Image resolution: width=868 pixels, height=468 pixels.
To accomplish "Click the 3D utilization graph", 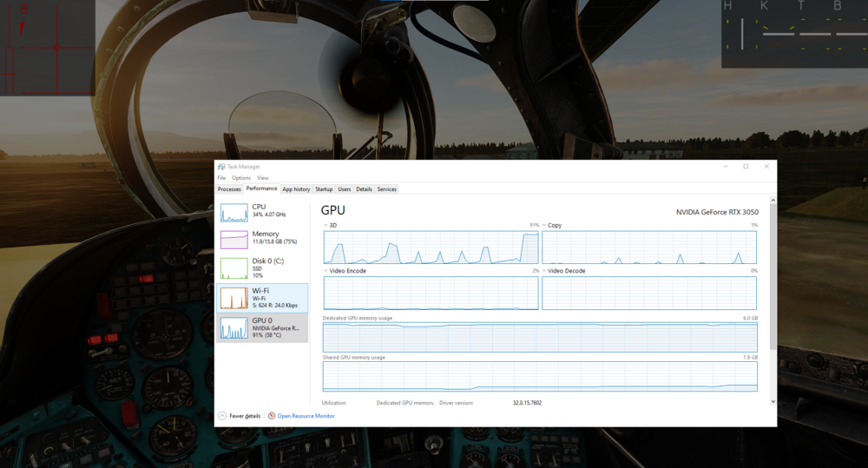I will coord(431,247).
